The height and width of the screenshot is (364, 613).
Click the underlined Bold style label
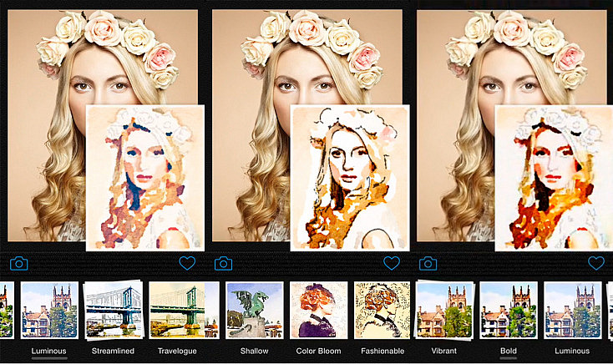pos(509,351)
